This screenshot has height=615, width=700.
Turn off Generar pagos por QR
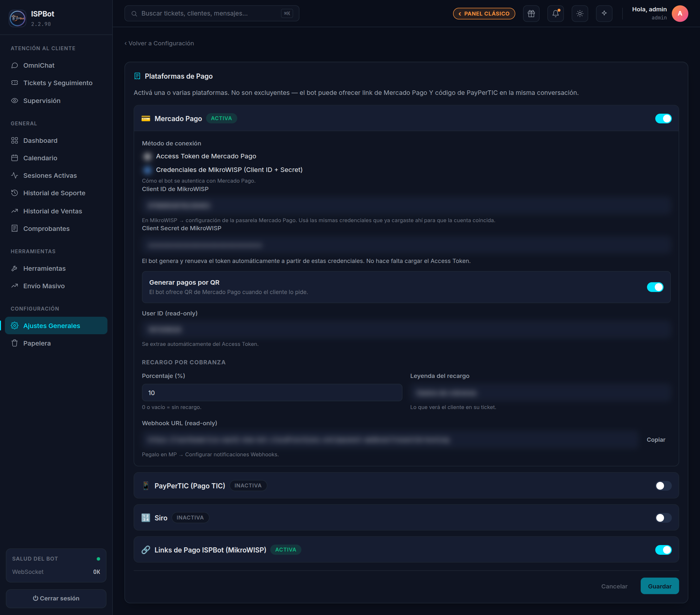[x=655, y=287]
